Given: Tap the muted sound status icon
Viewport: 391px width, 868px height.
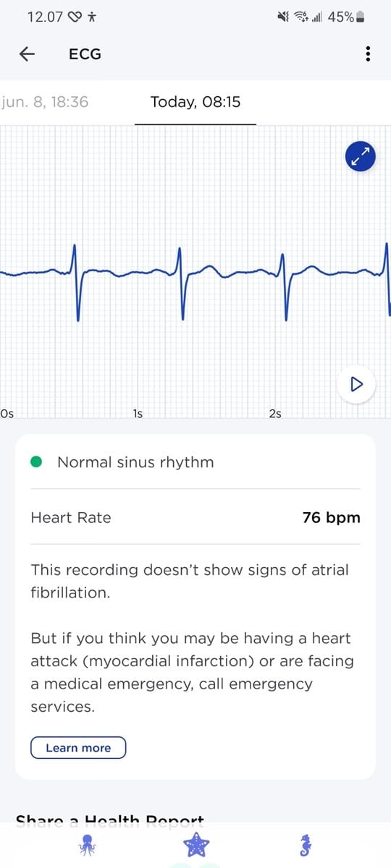Looking at the screenshot, I should [284, 17].
